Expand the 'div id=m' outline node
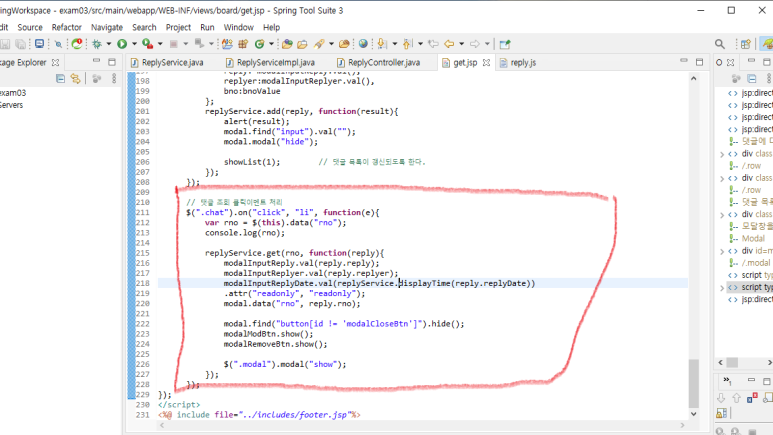The width and height of the screenshot is (773, 435). [x=722, y=251]
